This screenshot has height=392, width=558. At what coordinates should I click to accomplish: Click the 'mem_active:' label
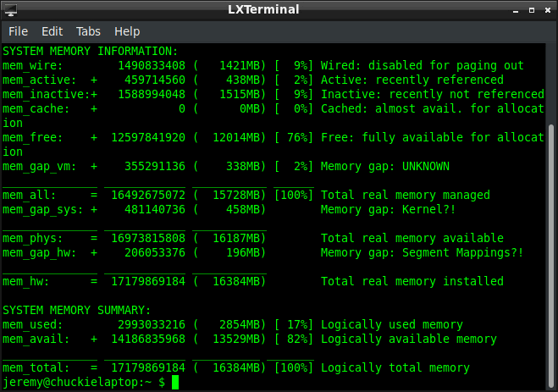[40, 80]
